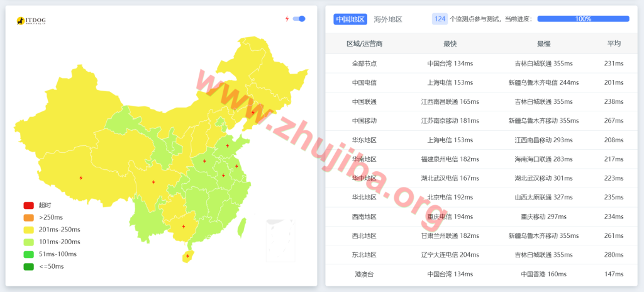Click the 湖北武汉移动 301ms cell
Screen dimensions: 644x292
[x=543, y=179]
